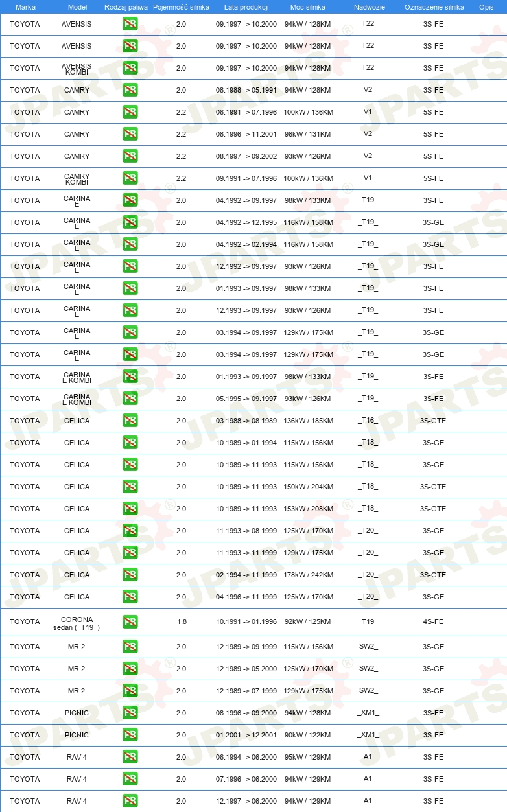Click the 92kW / 125KM power value
507x812 pixels.
coord(308,621)
